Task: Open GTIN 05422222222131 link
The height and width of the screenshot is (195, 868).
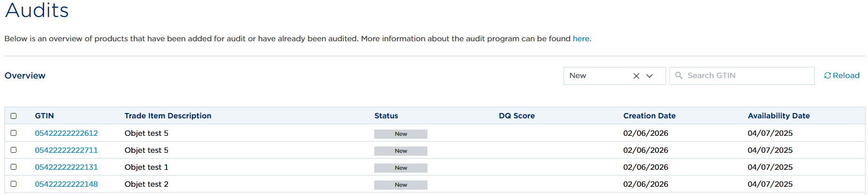Action: (x=66, y=167)
